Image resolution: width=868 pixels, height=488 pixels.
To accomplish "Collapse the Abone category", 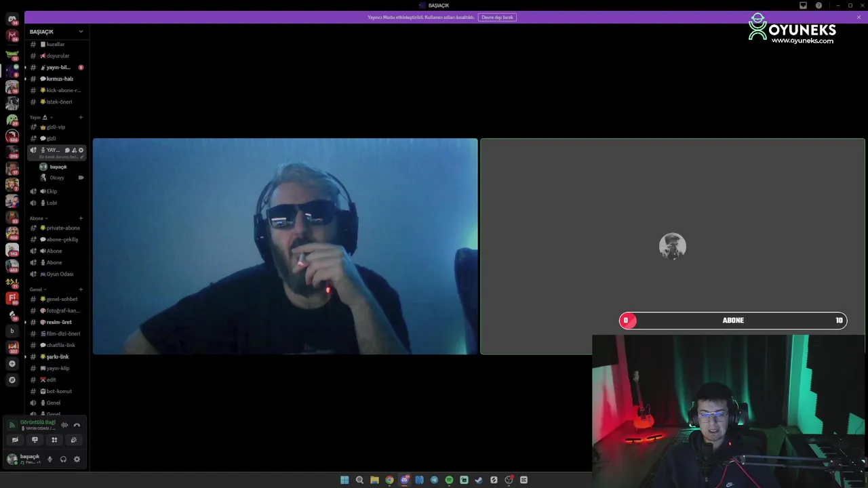I will point(39,218).
